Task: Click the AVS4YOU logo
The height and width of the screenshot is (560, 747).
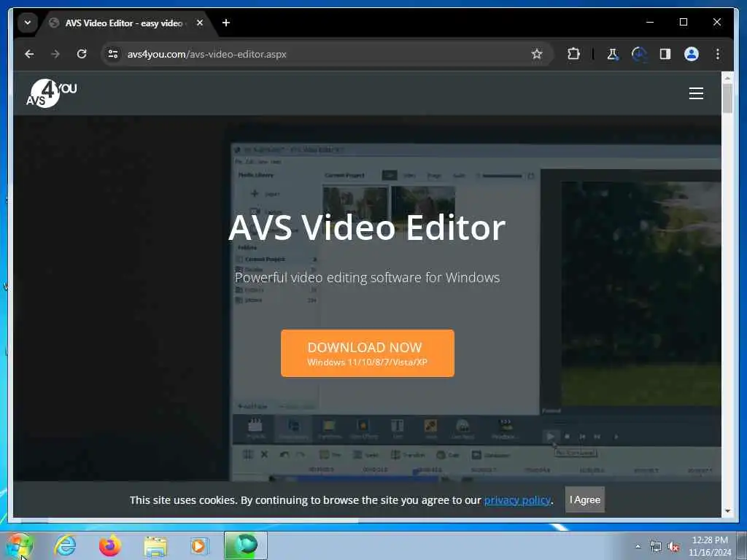Action: point(52,93)
